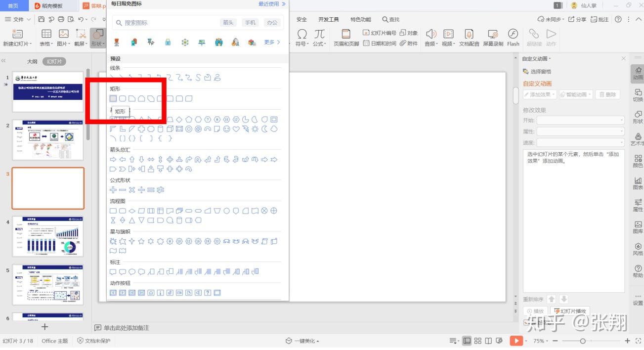
Task: Switch to 幻灯片 (slides) thumbnail pane
Action: tap(54, 61)
